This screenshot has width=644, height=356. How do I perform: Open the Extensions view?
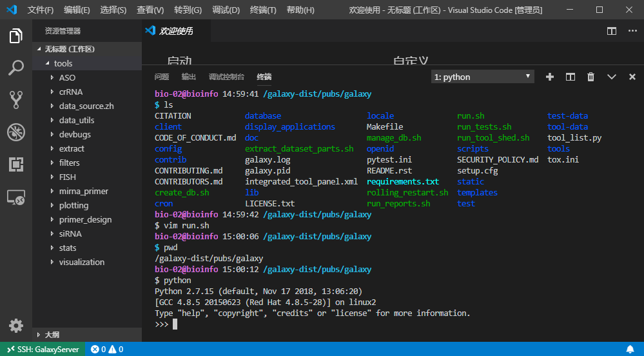(16, 164)
